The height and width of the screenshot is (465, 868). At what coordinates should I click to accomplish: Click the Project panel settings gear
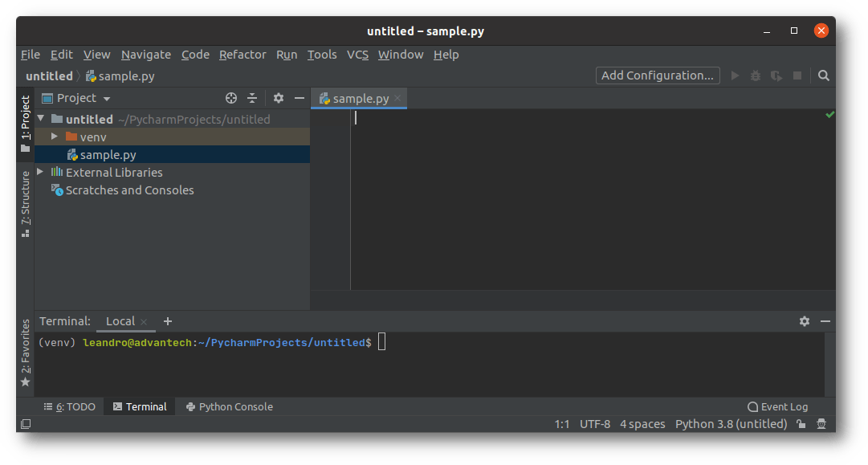tap(277, 97)
